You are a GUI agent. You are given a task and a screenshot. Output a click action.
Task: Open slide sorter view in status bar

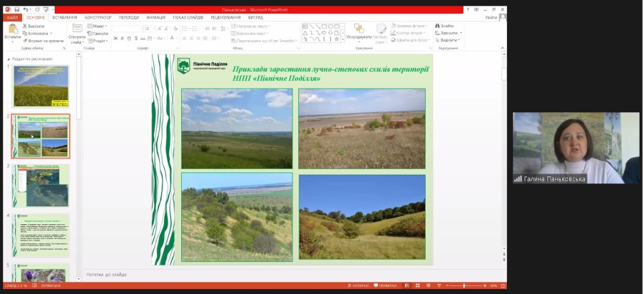[x=417, y=286]
